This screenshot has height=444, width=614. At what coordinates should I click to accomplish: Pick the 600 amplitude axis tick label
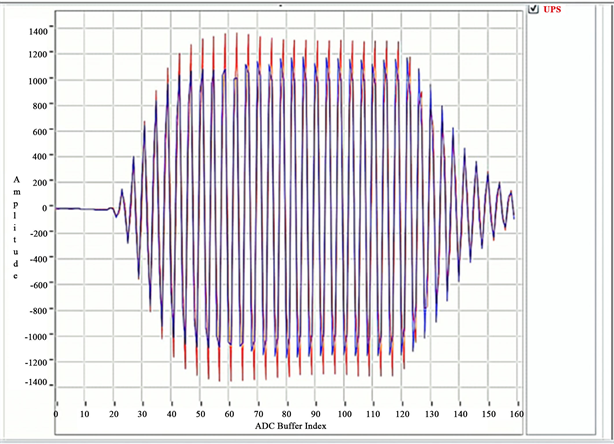(x=41, y=132)
